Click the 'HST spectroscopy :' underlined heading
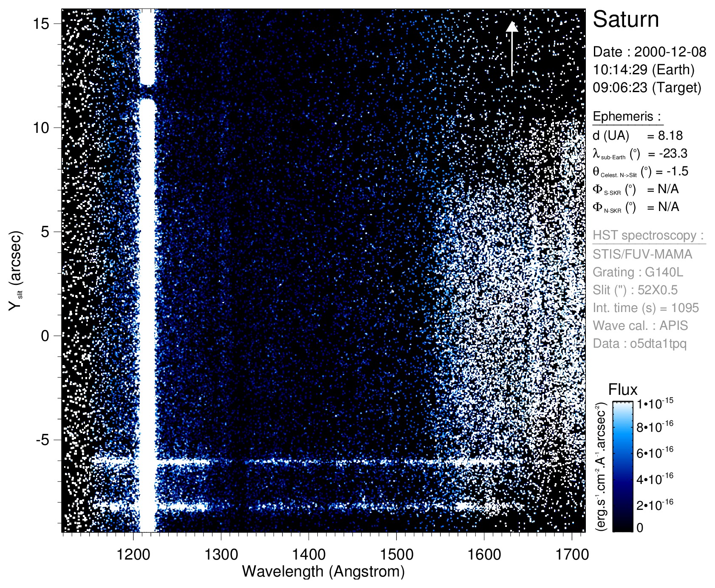Viewport: 715px width, 588px height. pos(648,236)
